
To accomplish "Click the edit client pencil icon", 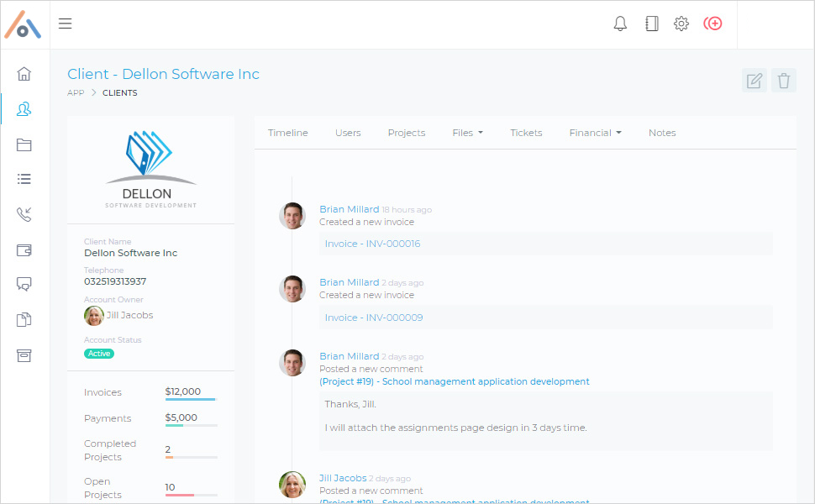I will coord(755,81).
